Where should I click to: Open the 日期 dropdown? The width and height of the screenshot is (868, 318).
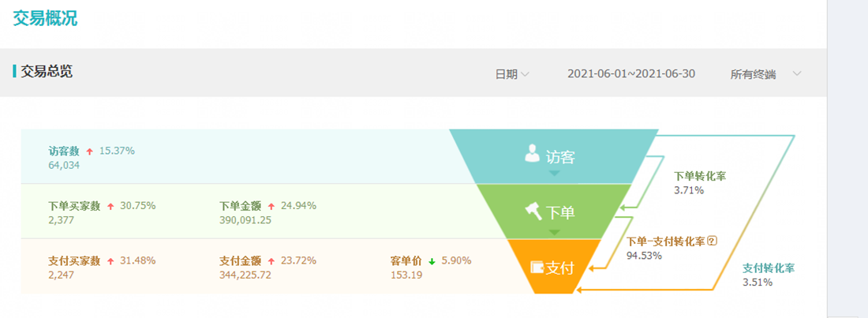[x=511, y=74]
